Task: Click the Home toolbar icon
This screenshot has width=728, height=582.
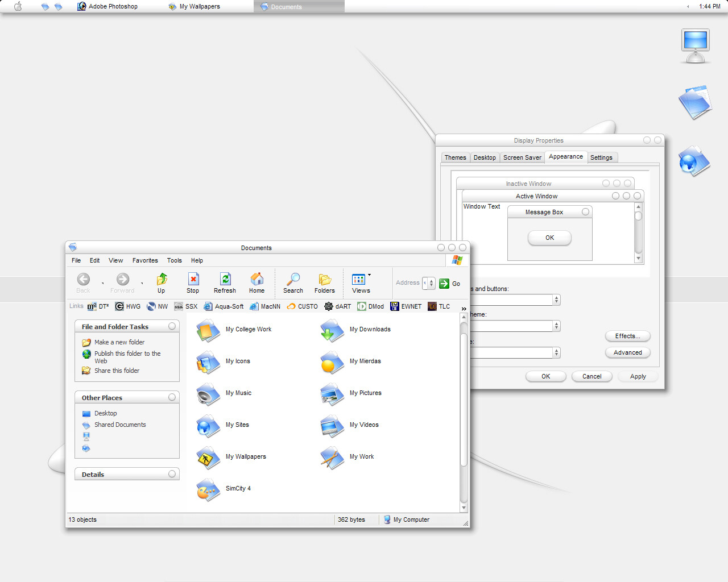Action: pyautogui.click(x=257, y=279)
